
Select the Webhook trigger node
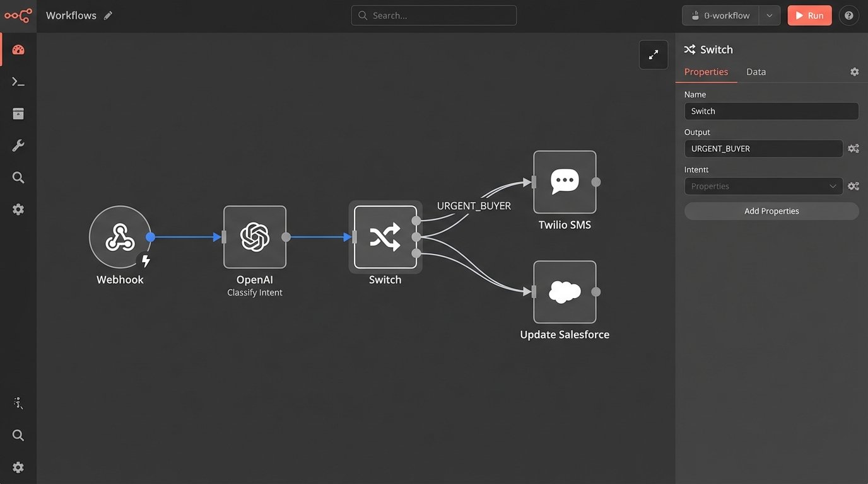[x=120, y=237]
